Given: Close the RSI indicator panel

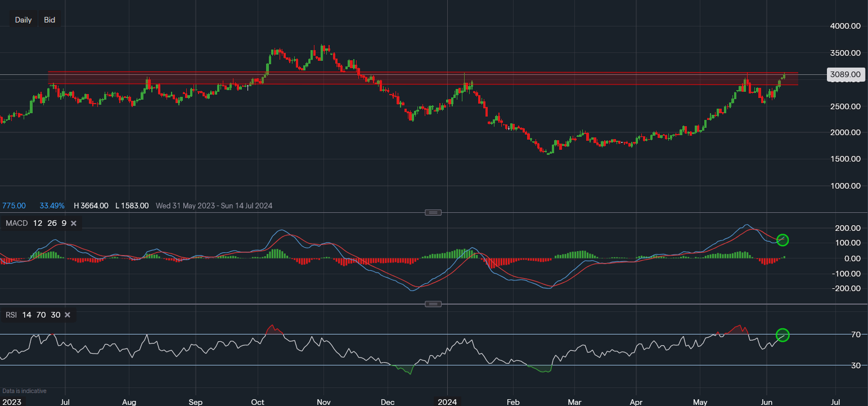Looking at the screenshot, I should [68, 315].
